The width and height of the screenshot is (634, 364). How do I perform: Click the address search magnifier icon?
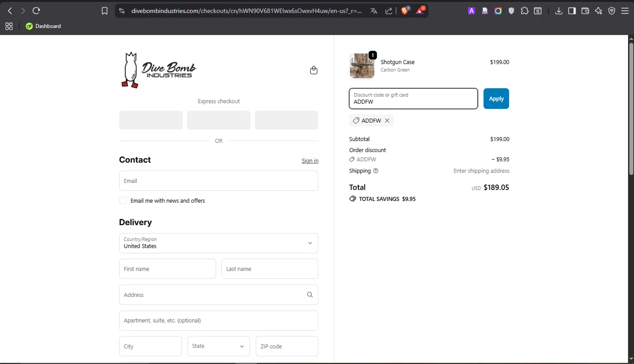click(310, 295)
